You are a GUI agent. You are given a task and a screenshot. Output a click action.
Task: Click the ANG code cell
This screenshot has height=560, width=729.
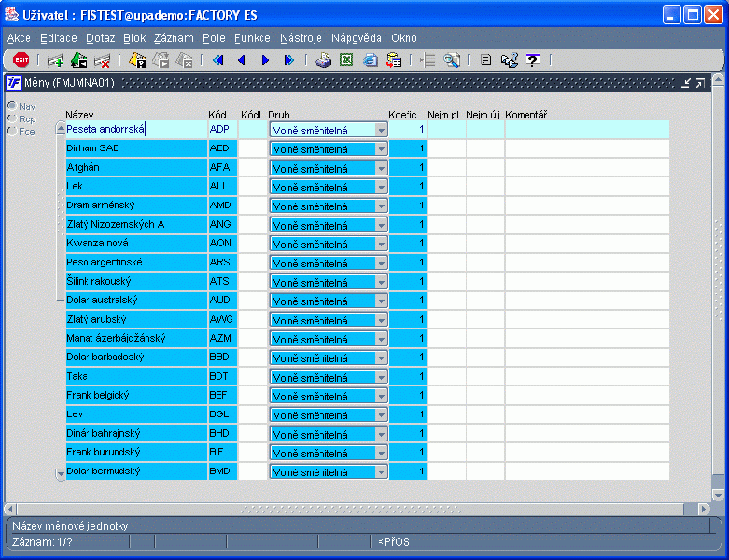pyautogui.click(x=223, y=224)
